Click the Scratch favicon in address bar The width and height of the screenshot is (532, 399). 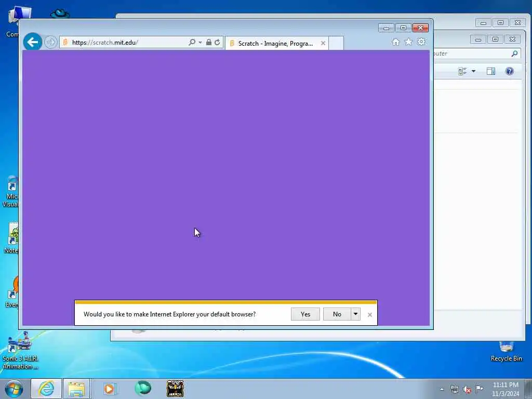pyautogui.click(x=65, y=42)
